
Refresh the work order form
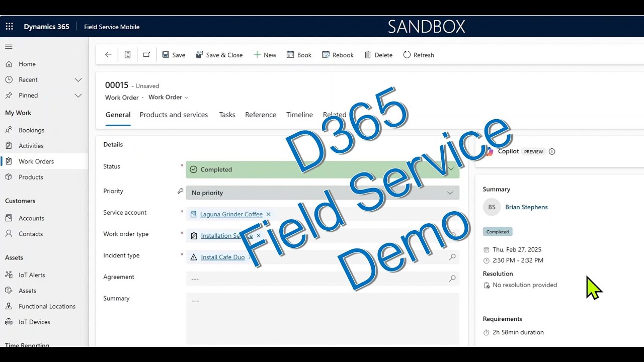click(x=419, y=55)
